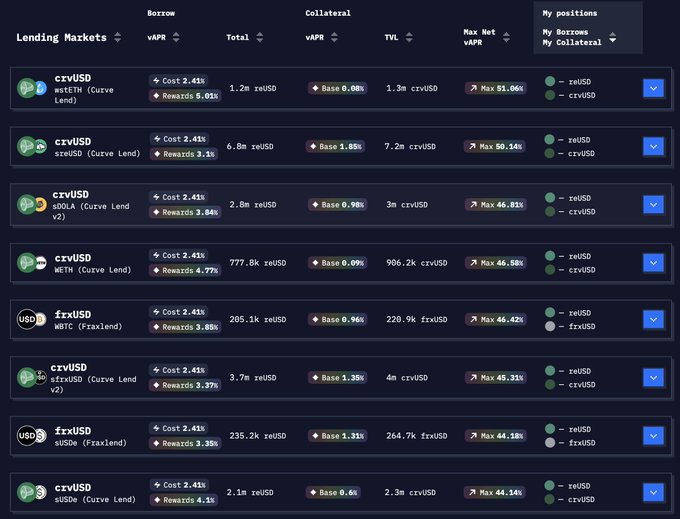This screenshot has width=680, height=519.
Task: Click the Lending Markets header label
Action: 61,38
